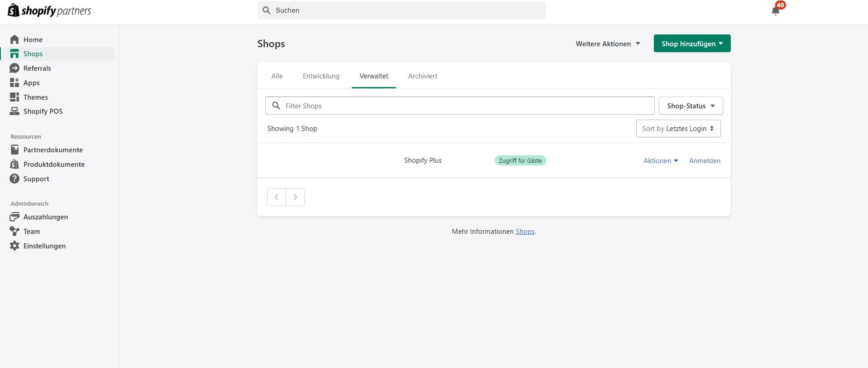This screenshot has width=868, height=368.
Task: Click the Shopify Plus text in row
Action: tap(423, 160)
